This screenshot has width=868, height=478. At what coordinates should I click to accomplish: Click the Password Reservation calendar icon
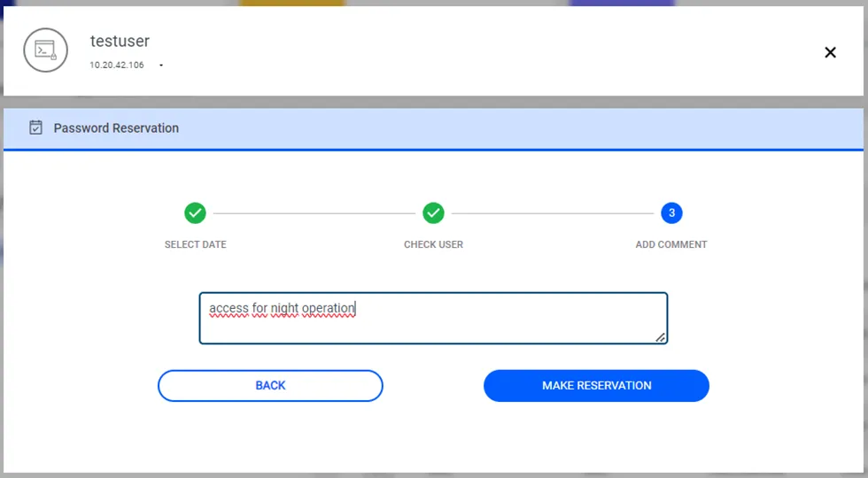pos(36,127)
